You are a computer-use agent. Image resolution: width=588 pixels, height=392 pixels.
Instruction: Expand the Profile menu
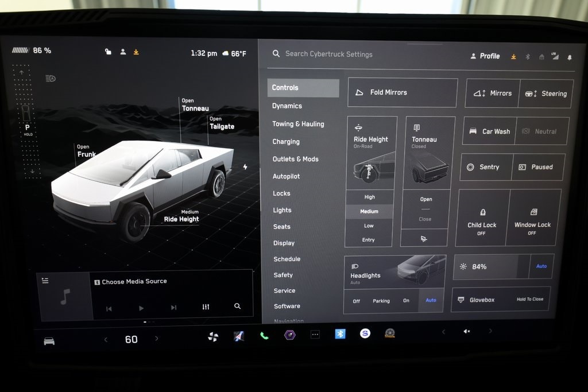(x=485, y=56)
